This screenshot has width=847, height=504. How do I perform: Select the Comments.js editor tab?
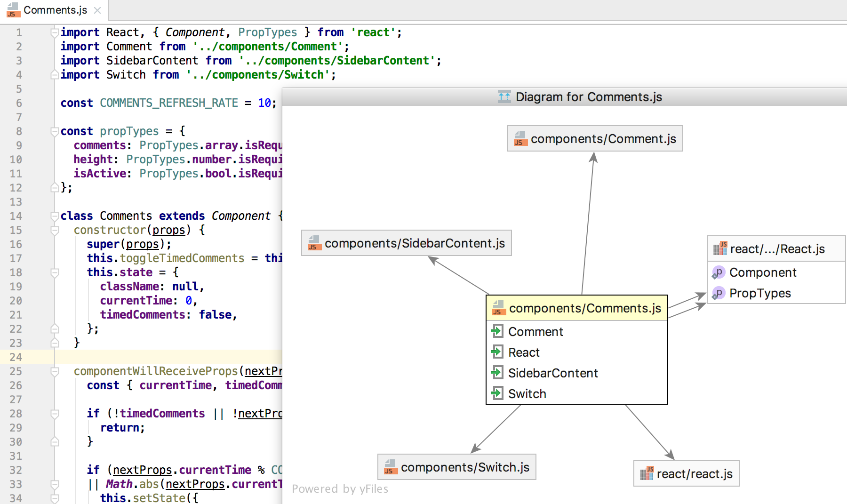pyautogui.click(x=54, y=10)
